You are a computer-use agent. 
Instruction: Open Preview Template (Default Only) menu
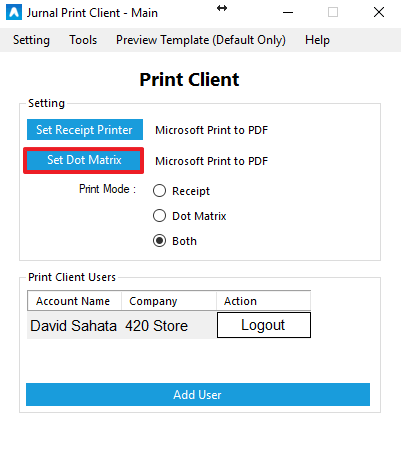[x=201, y=40]
